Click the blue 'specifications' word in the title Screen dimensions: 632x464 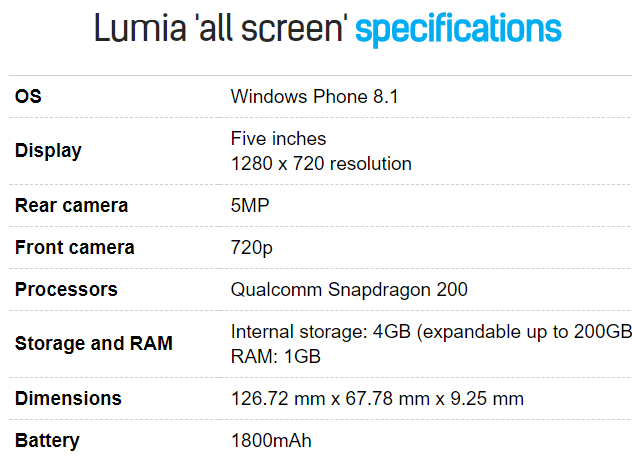click(458, 30)
